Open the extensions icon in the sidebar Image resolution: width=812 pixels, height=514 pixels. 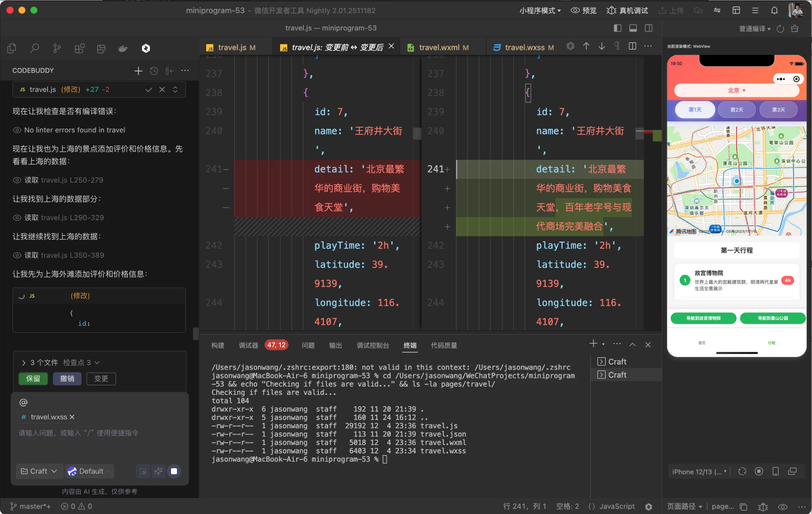point(79,49)
